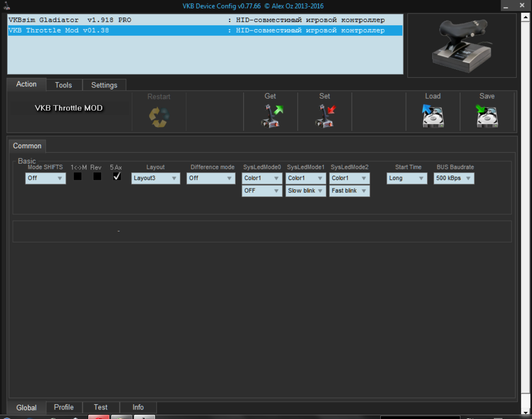Open the OFF blink mode dropdown
The width and height of the screenshot is (532, 419).
pyautogui.click(x=262, y=191)
